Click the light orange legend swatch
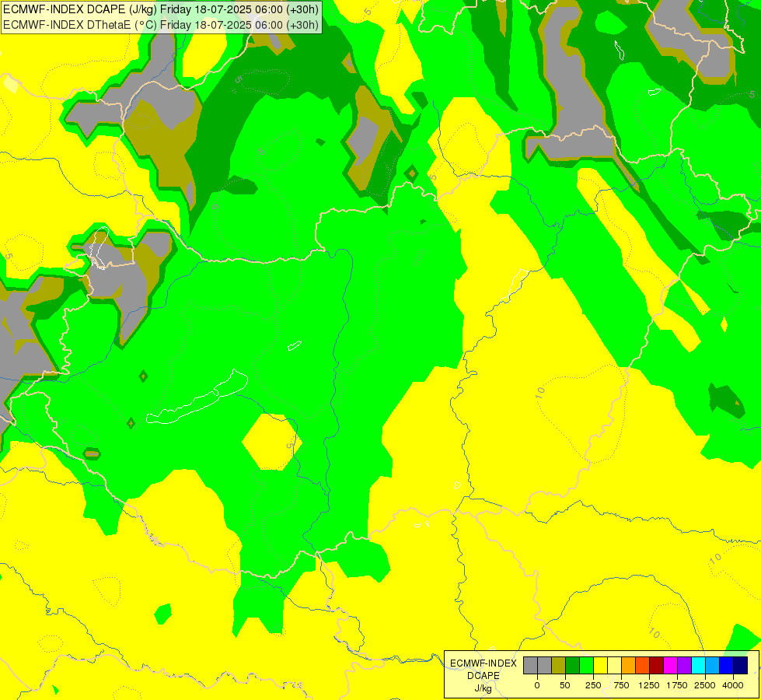The height and width of the screenshot is (700, 761). click(x=629, y=666)
